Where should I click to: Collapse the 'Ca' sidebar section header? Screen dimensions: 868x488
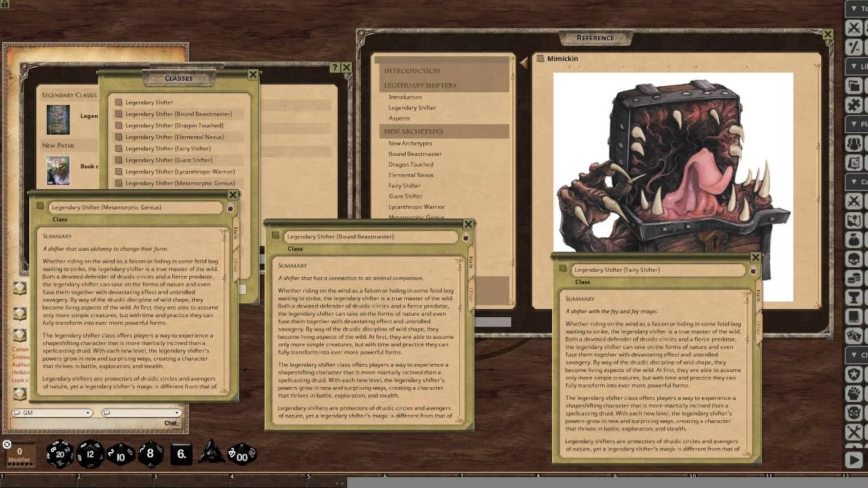[x=856, y=182]
